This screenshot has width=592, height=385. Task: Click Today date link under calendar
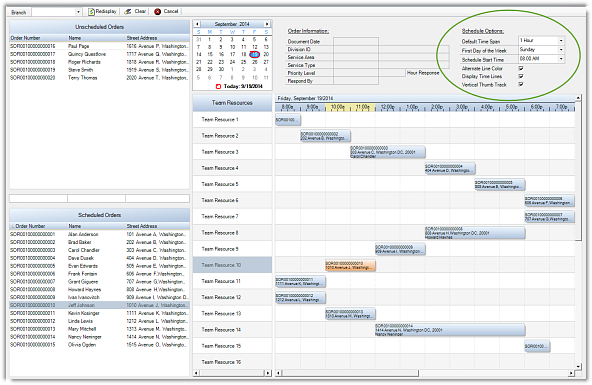(x=239, y=86)
